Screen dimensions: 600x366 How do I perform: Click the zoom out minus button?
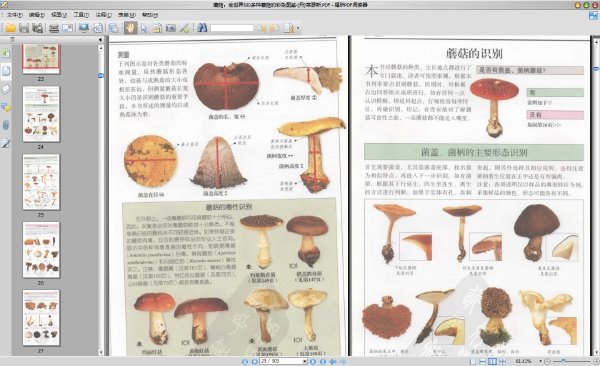pyautogui.click(x=547, y=361)
